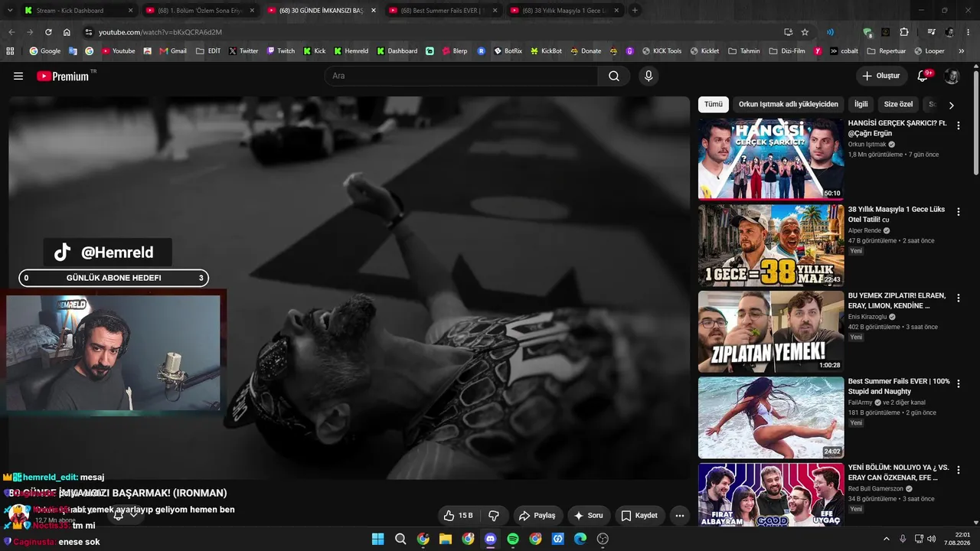Open options for 38 Yıllık Maaşıyla video
This screenshot has width=980, height=551.
coord(958,211)
